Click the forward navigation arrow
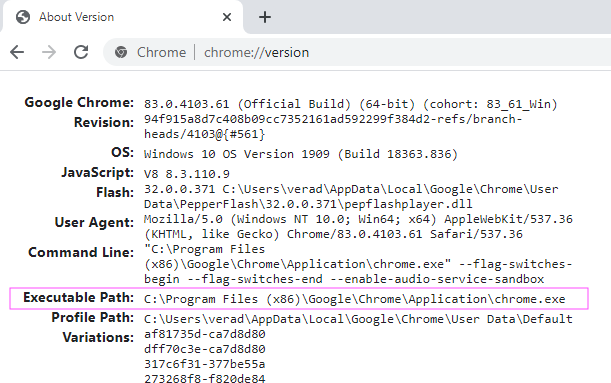This screenshot has height=383, width=611. (x=49, y=52)
